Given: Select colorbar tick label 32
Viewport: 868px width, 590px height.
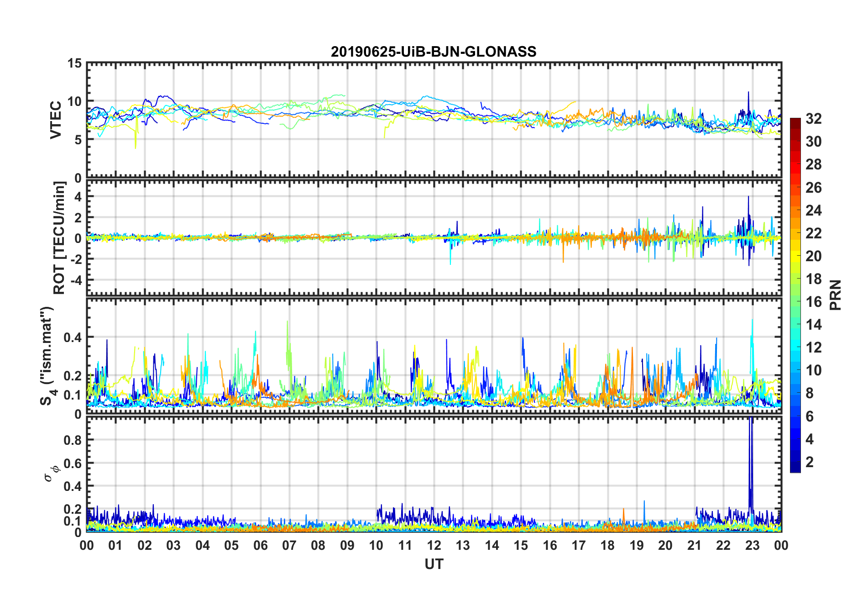Looking at the screenshot, I should [x=814, y=119].
